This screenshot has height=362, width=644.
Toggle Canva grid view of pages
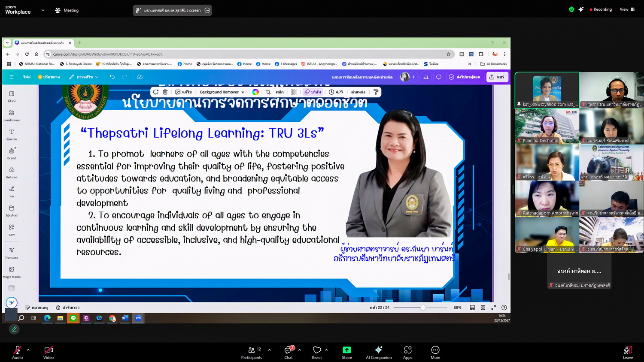coord(483,308)
